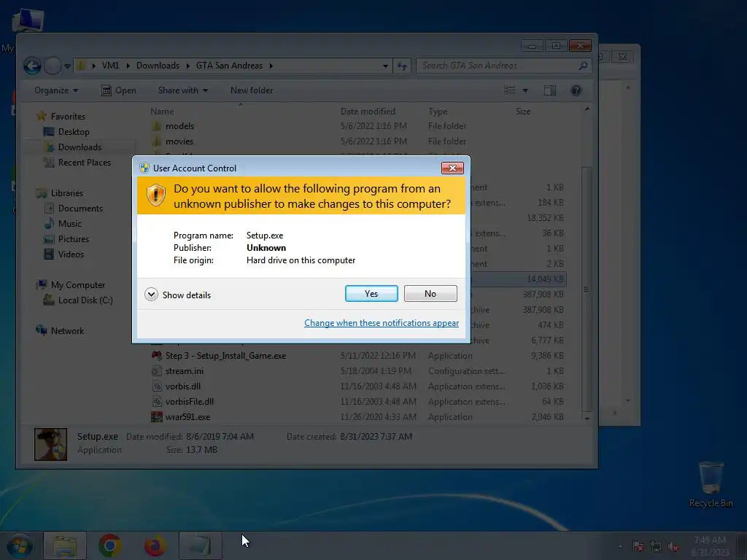Toggle the preview pane icon

click(x=550, y=90)
